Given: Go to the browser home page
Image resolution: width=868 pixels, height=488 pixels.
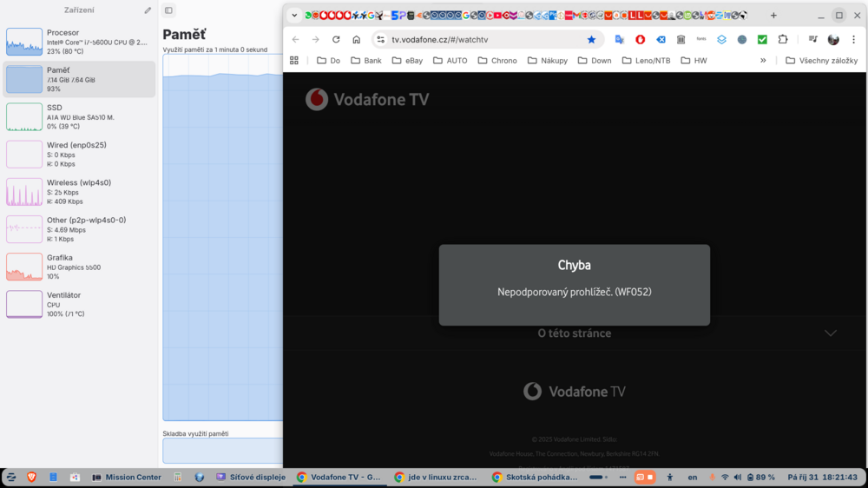Looking at the screenshot, I should coord(357,40).
